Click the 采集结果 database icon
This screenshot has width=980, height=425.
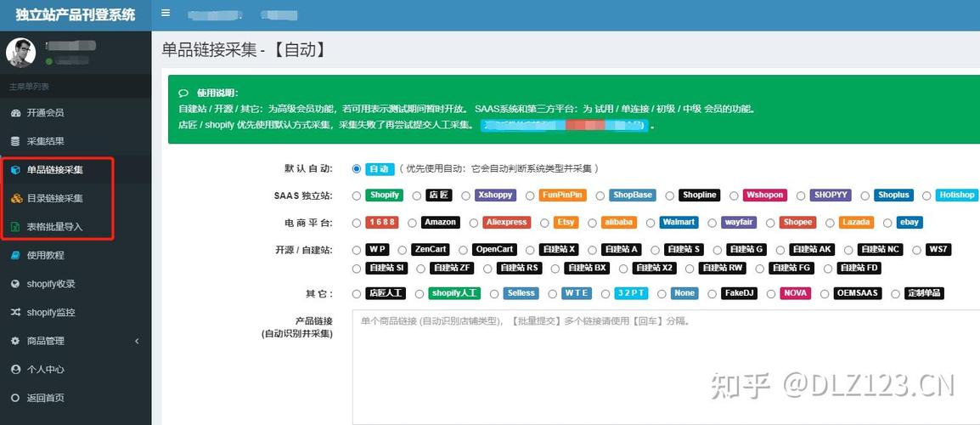[15, 141]
